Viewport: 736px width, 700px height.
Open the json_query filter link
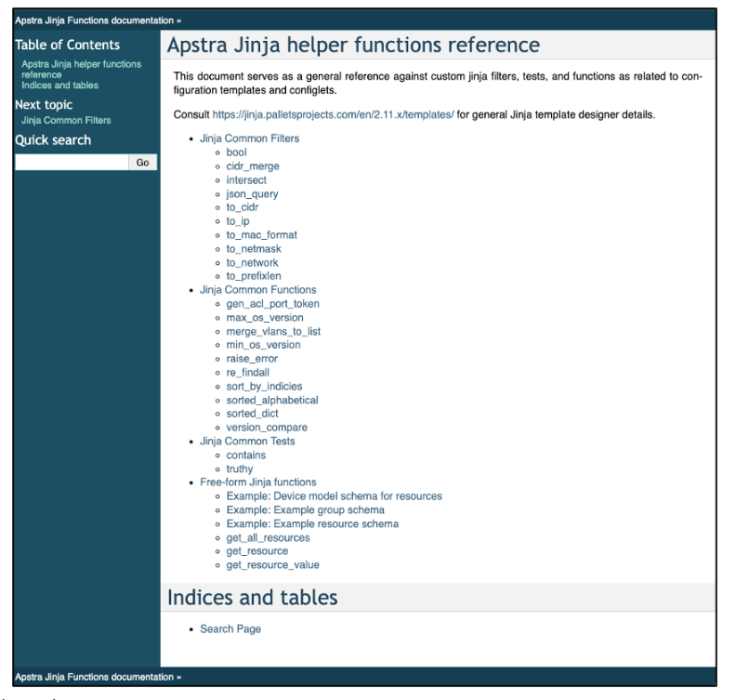tap(252, 194)
